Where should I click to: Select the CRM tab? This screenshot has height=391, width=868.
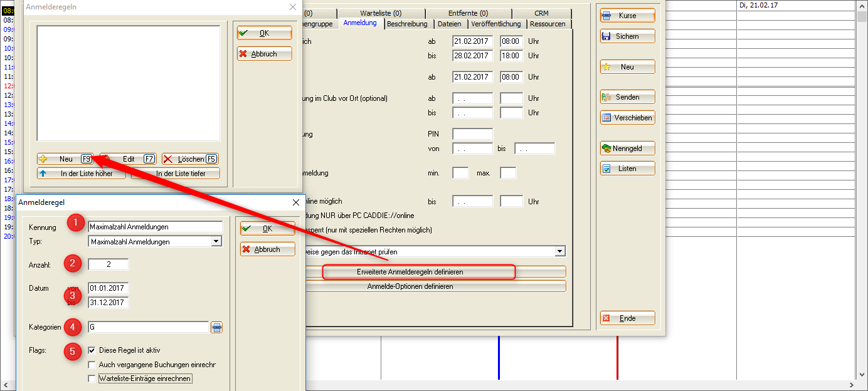click(x=541, y=13)
